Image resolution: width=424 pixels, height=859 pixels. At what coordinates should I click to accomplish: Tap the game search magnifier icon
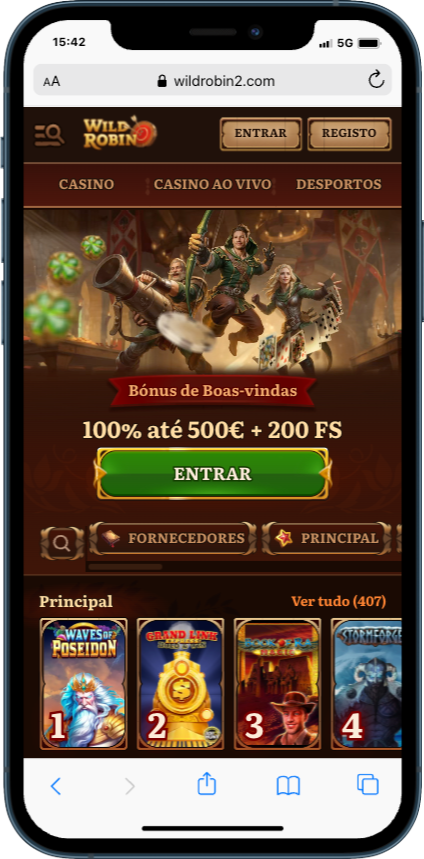(x=62, y=543)
